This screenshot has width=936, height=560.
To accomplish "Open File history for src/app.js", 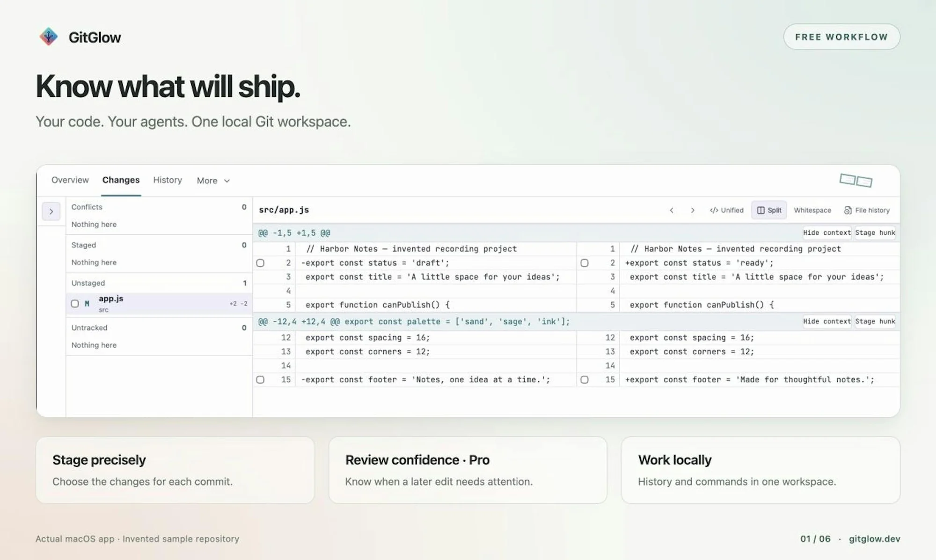I will click(867, 211).
